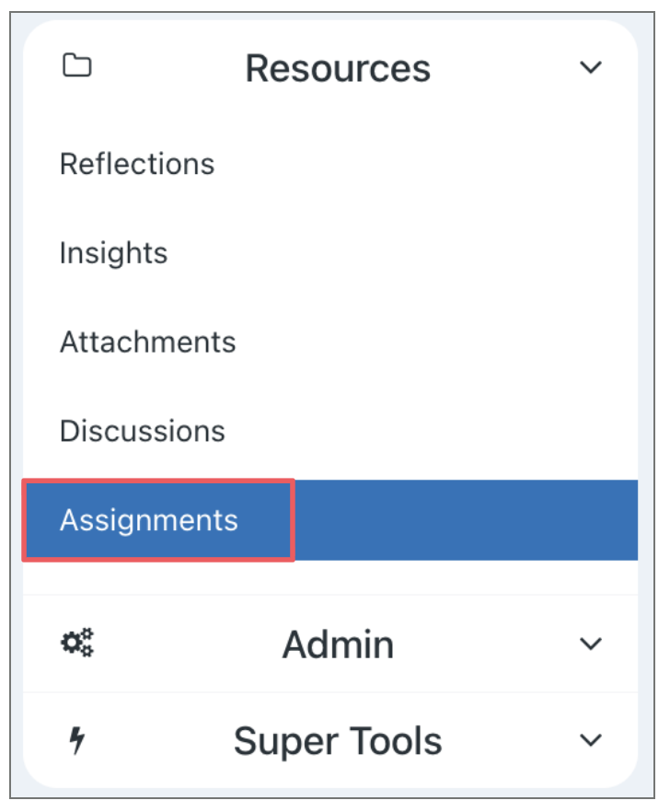Open the highlighted Assignments entry
Screen dimensions: 670x812
click(x=149, y=520)
